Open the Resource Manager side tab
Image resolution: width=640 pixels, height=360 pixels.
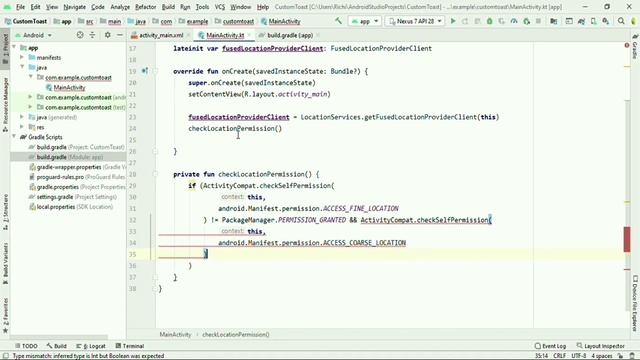coord(5,104)
